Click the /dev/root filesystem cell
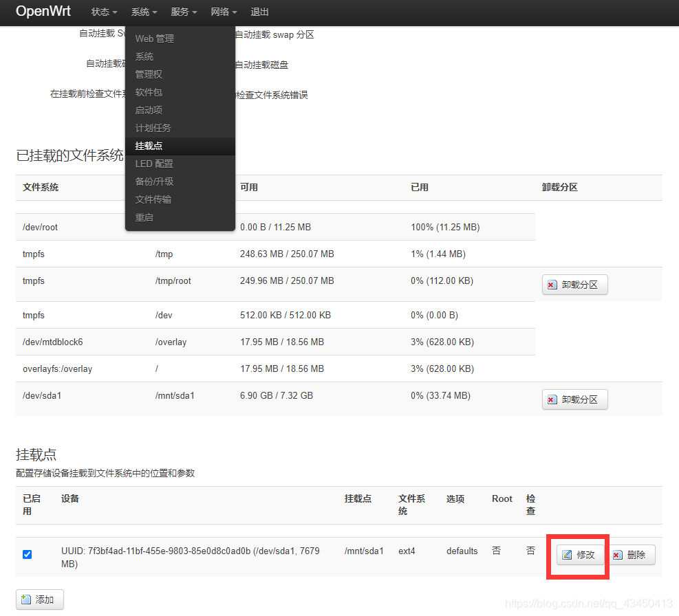 [40, 228]
